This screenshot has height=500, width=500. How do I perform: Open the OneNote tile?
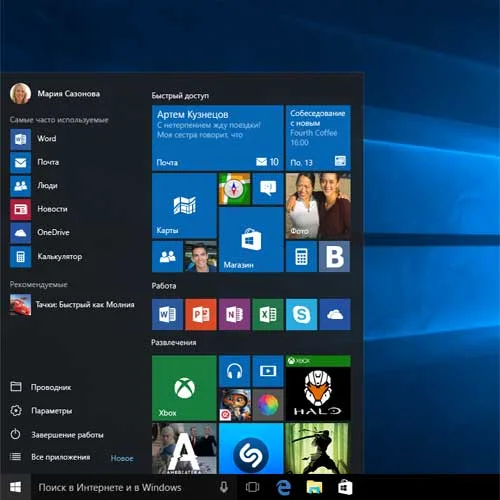(x=234, y=314)
